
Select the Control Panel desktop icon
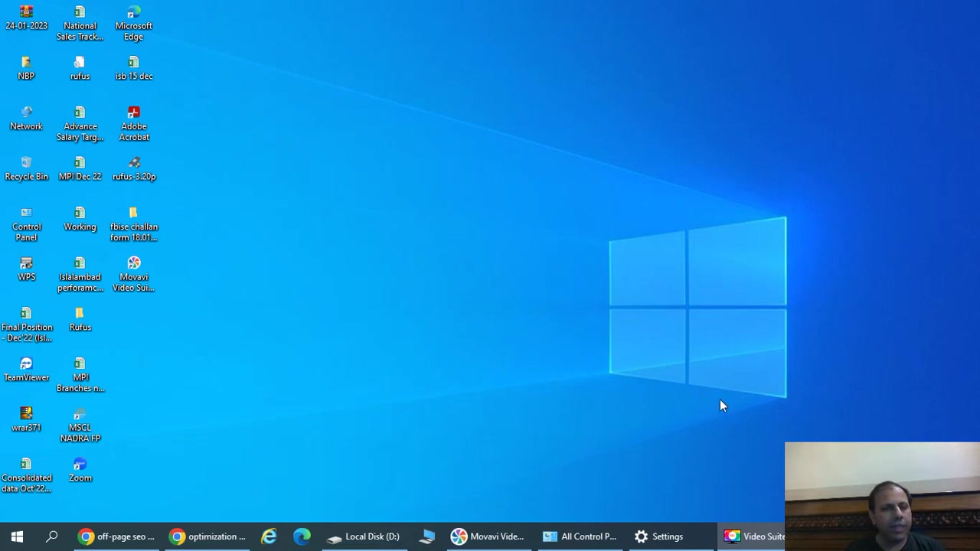pyautogui.click(x=26, y=224)
